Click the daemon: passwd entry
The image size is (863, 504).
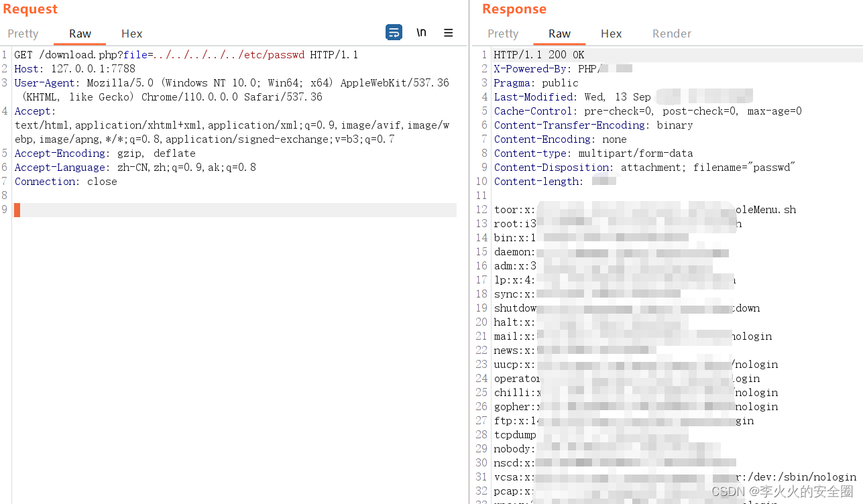pyautogui.click(x=612, y=252)
